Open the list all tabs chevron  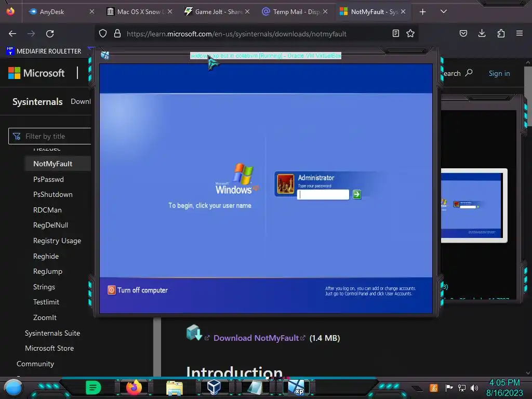tap(444, 11)
